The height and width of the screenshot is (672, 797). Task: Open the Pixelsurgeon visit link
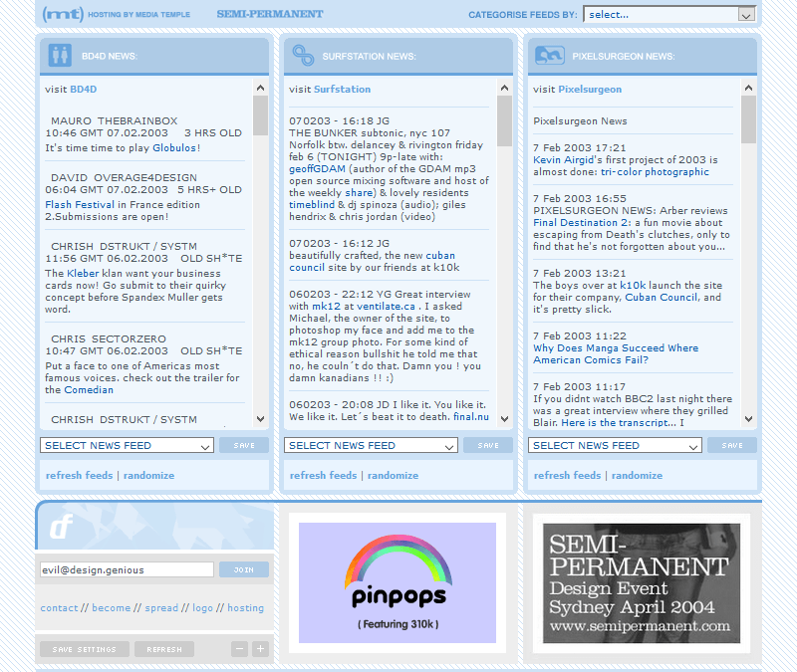point(590,90)
